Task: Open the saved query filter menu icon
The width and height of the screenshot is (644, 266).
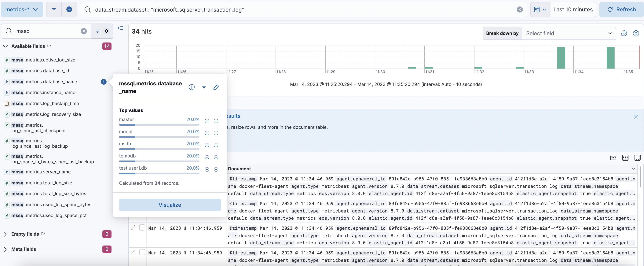Action: coord(54,9)
